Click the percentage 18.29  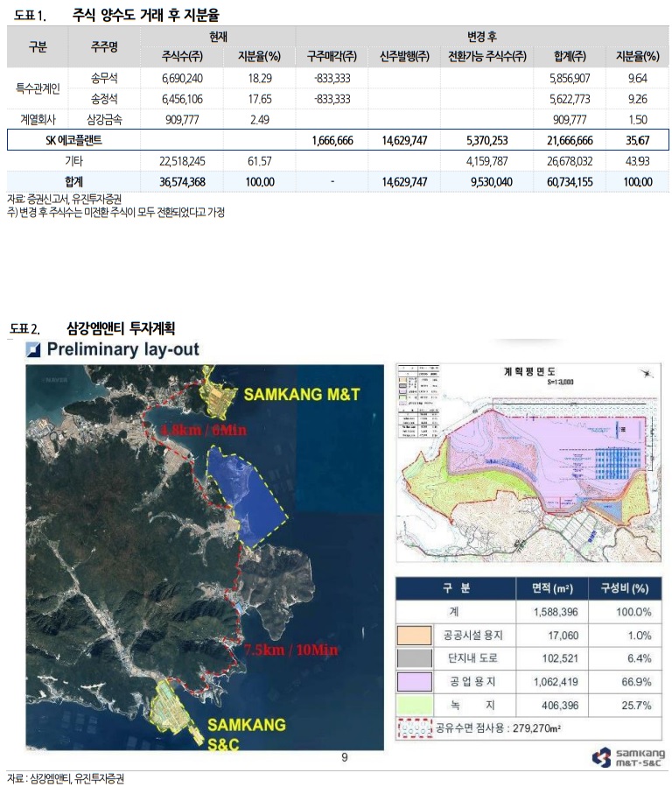(x=260, y=78)
